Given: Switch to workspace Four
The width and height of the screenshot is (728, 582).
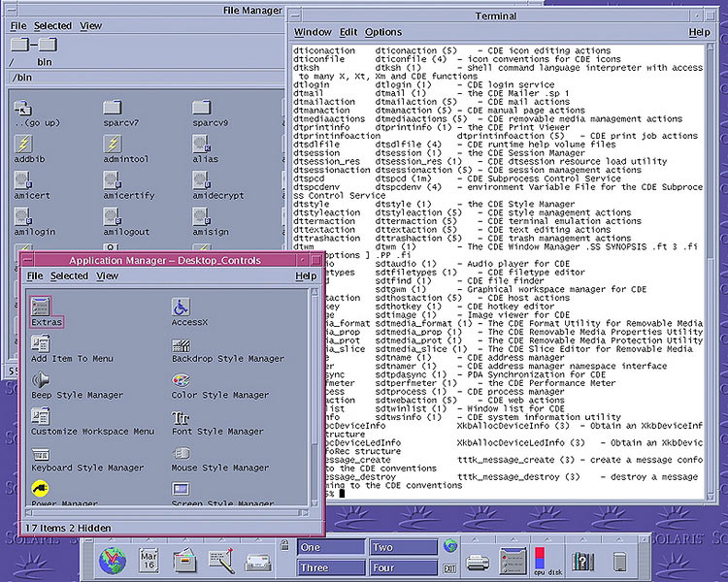Looking at the screenshot, I should (x=402, y=567).
